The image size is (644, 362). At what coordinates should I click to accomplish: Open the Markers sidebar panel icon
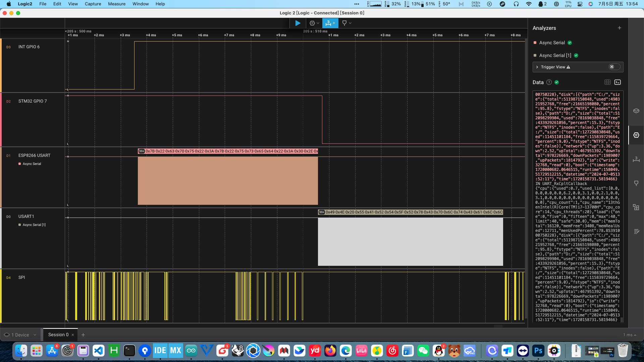(636, 183)
